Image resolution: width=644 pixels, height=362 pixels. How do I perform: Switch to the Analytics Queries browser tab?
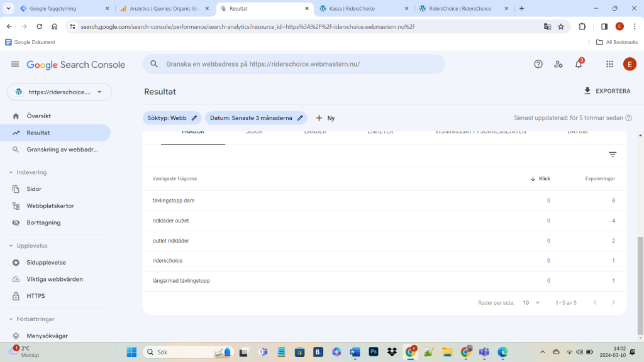click(x=165, y=9)
